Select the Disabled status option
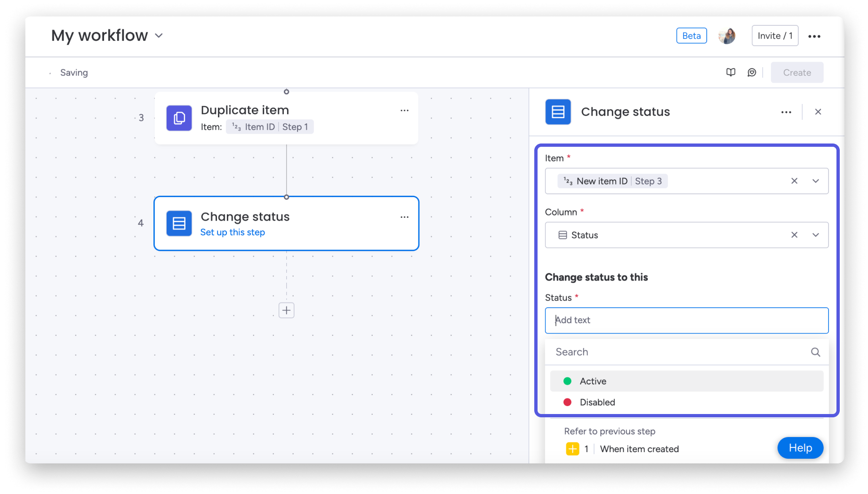 click(x=687, y=402)
